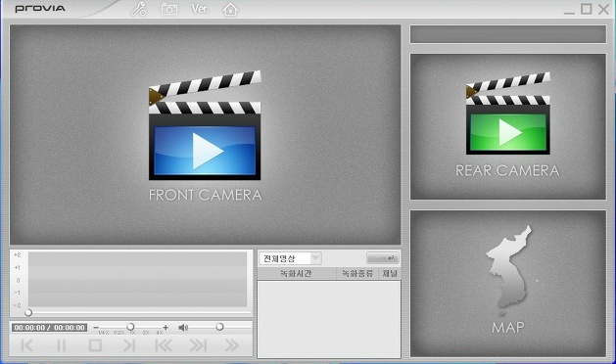Open the wrench settings tool
Image resolution: width=616 pixels, height=364 pixels.
[x=139, y=9]
